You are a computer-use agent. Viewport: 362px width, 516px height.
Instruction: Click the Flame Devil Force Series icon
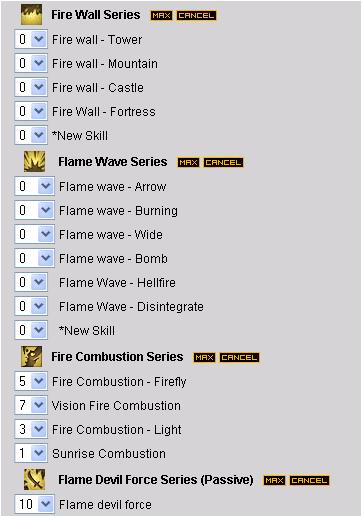[34, 480]
